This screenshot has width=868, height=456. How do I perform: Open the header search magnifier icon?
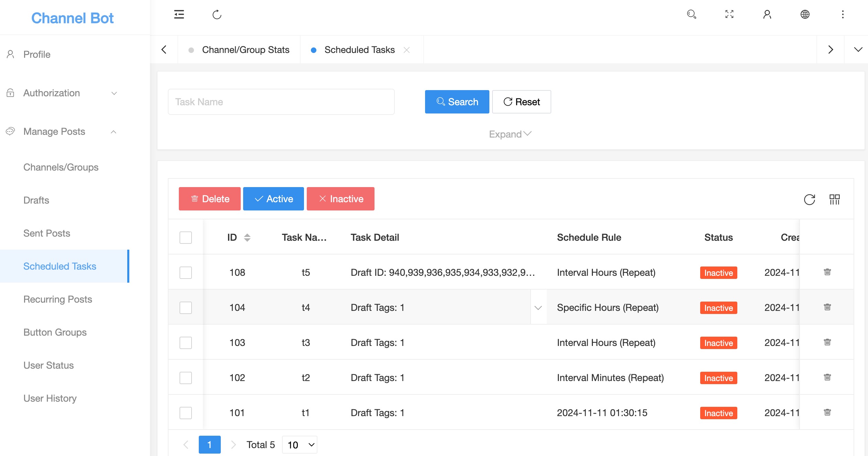pyautogui.click(x=692, y=14)
